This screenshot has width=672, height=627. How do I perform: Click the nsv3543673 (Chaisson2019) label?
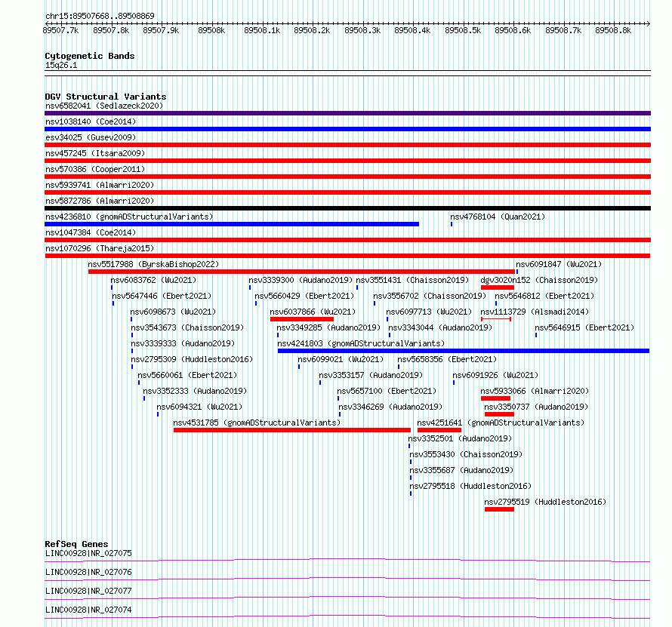pos(187,327)
